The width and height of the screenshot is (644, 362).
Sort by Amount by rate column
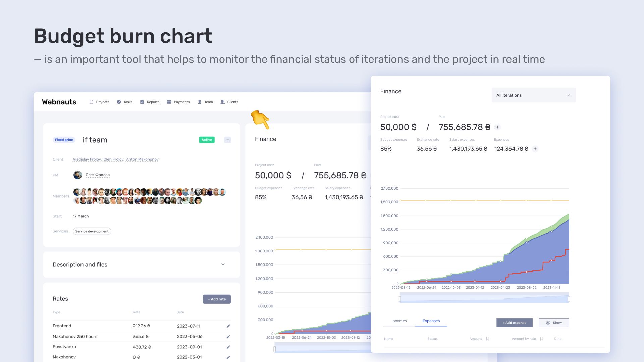(x=541, y=339)
